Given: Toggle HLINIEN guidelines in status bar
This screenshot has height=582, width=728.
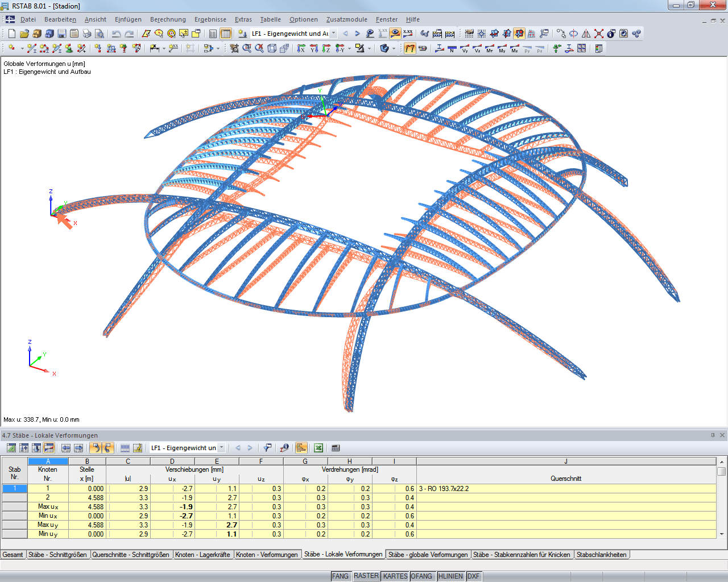Looking at the screenshot, I should click(x=451, y=576).
